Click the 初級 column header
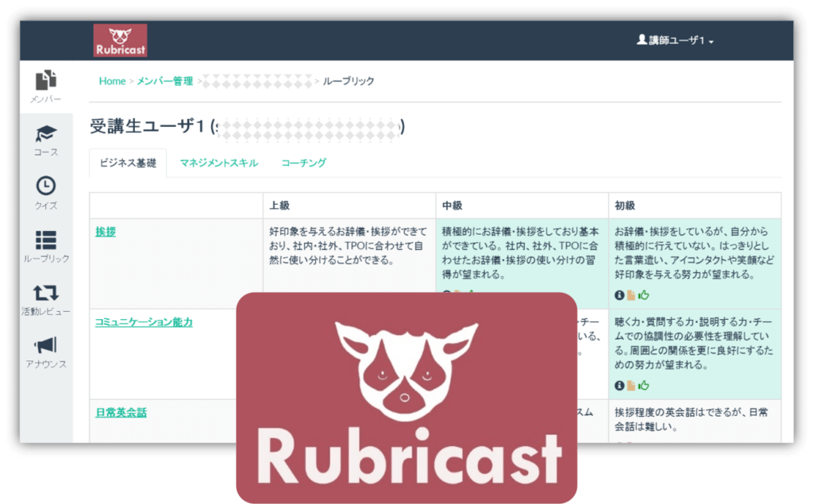813x504 pixels. 695,206
